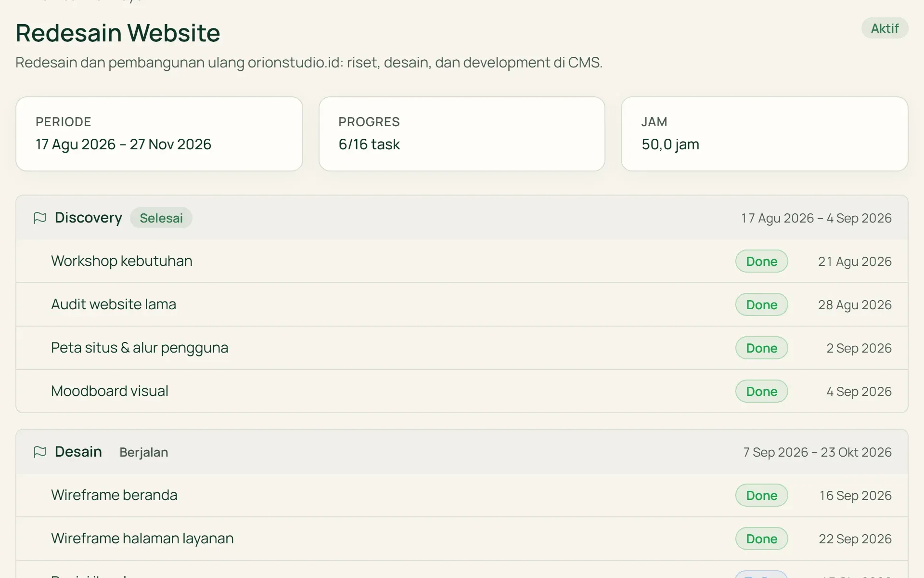Open the Audit website lama task

click(462, 304)
